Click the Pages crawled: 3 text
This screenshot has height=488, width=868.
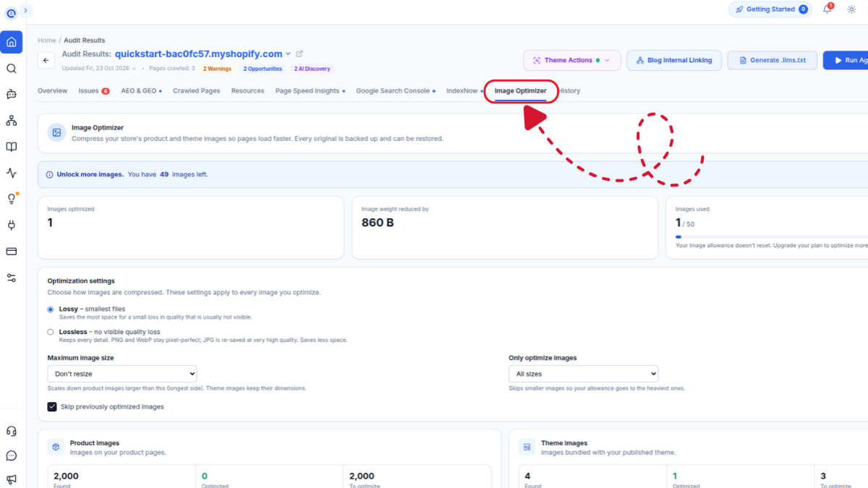(x=171, y=69)
